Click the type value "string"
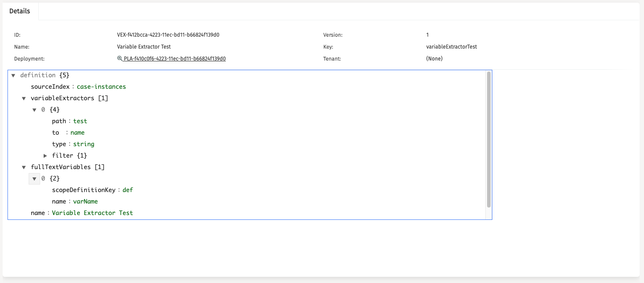The image size is (644, 283). [83, 144]
